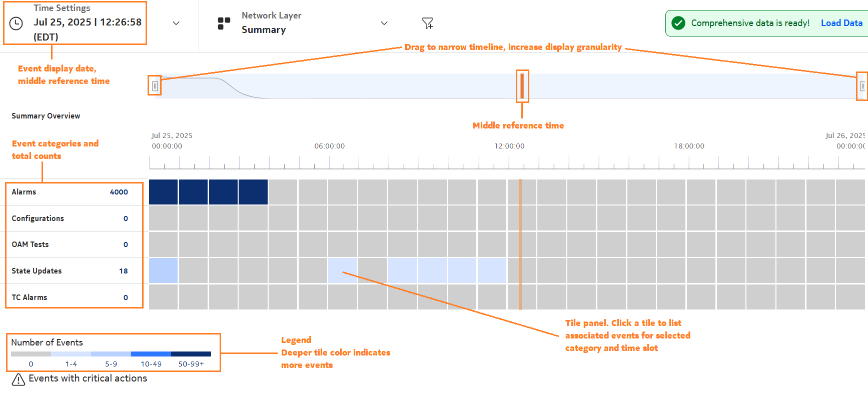Toggle the first dark Alarms tile

click(163, 192)
